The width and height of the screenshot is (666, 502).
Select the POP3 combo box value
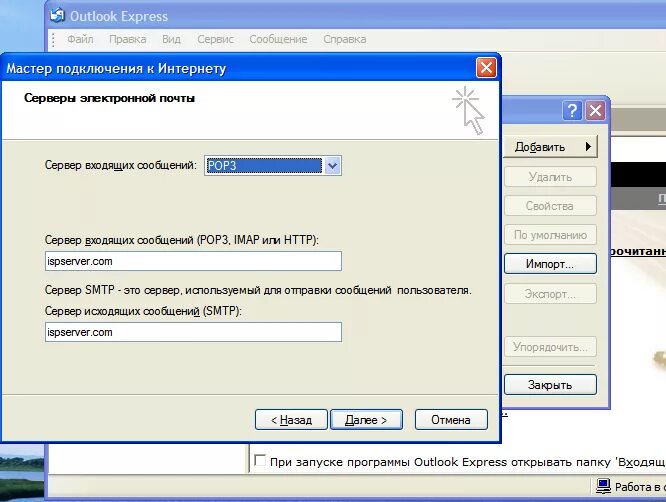pyautogui.click(x=264, y=166)
